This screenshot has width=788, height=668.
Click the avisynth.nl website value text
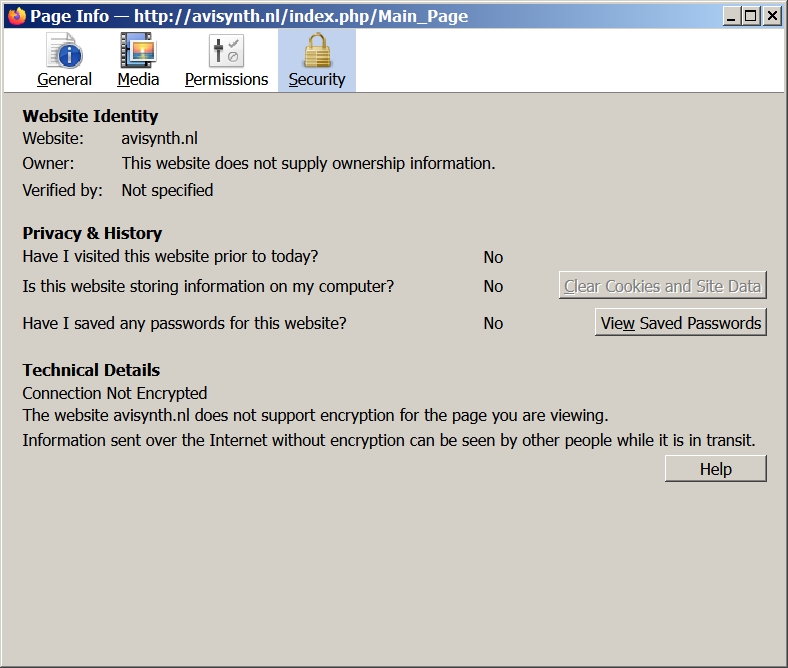159,138
